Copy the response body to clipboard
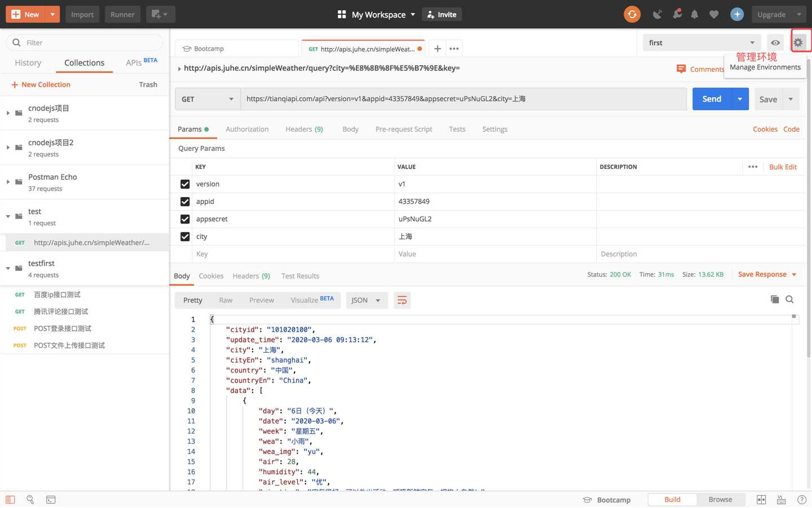Image resolution: width=812 pixels, height=508 pixels. coord(775,299)
